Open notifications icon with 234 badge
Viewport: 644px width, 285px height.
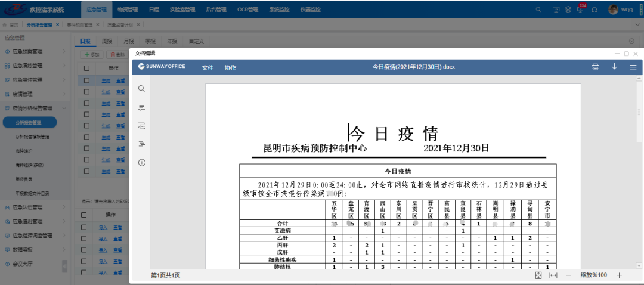(580, 8)
